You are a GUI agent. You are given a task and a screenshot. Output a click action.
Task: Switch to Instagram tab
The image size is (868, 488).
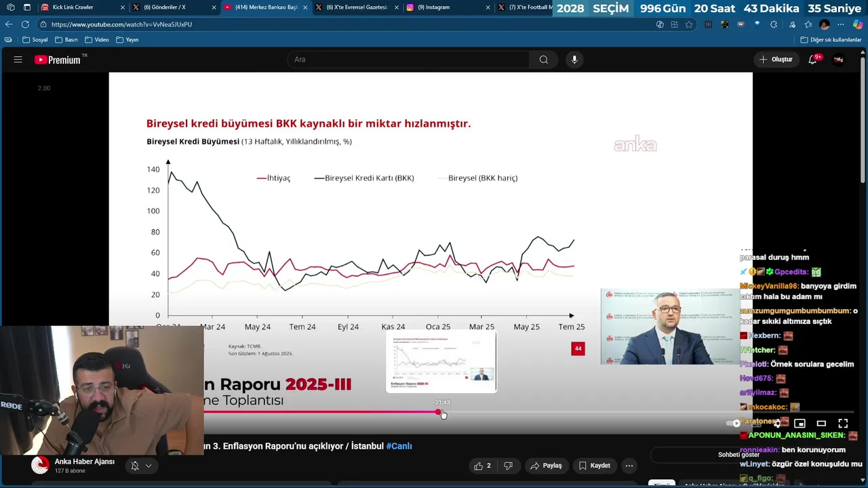coord(448,7)
